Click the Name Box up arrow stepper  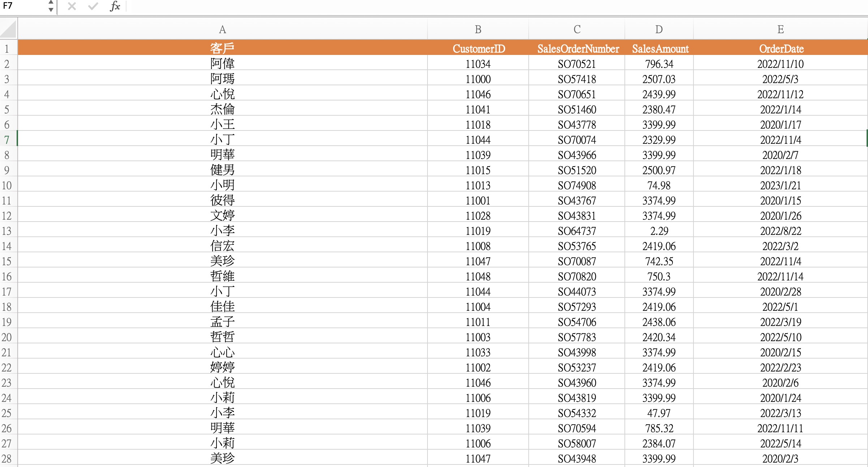tap(51, 3)
